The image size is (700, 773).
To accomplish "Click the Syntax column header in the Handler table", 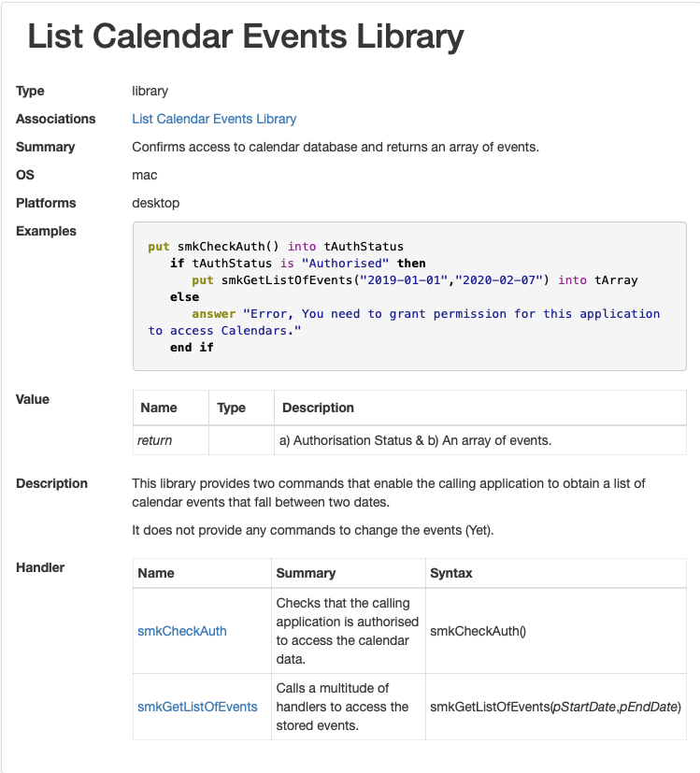I will tap(450, 573).
